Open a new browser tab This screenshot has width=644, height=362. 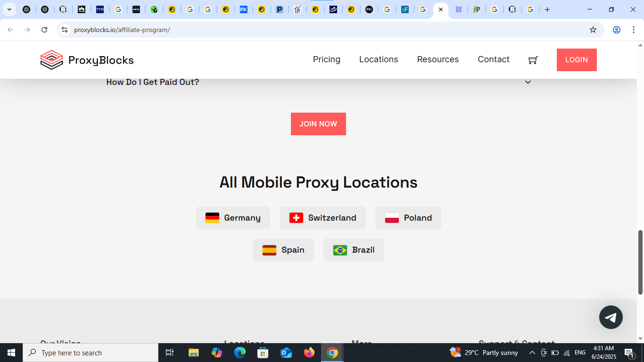pyautogui.click(x=547, y=9)
